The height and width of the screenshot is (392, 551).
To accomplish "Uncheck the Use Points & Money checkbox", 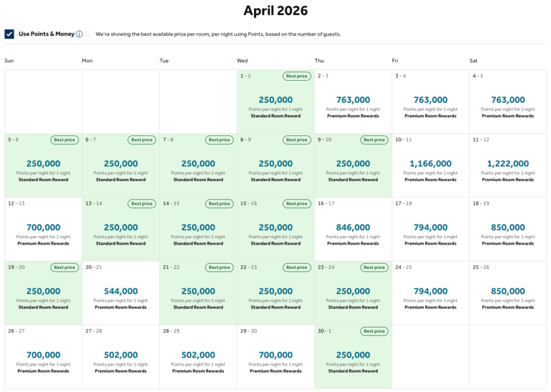I will [x=9, y=33].
